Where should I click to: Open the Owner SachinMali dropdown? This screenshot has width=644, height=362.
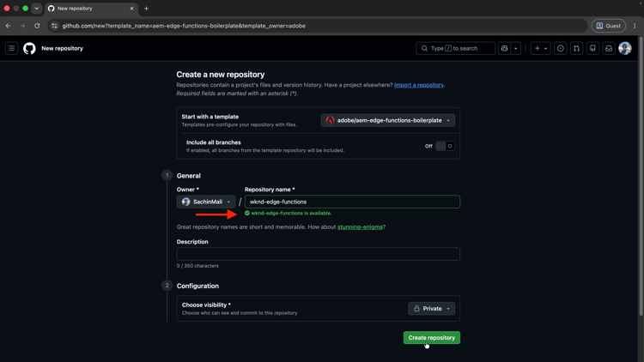206,202
